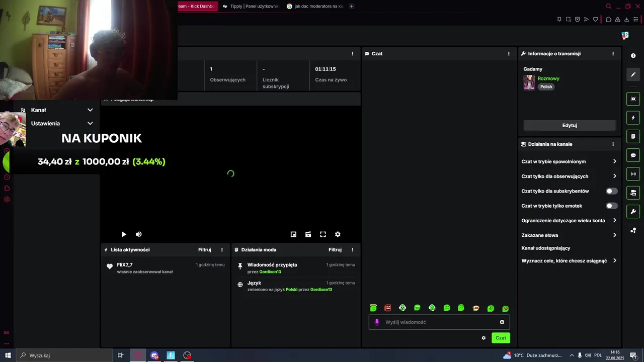The width and height of the screenshot is (644, 362).
Task: Toggle Czat w trybie tylko emotek switch
Action: click(611, 206)
